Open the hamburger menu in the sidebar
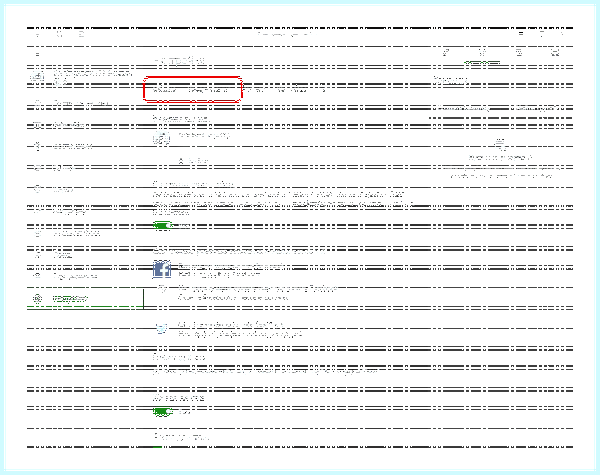This screenshot has width=600, height=475. coord(37,54)
